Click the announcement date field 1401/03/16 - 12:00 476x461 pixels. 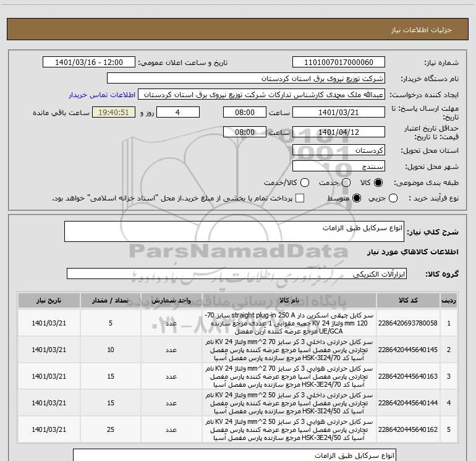click(x=89, y=62)
